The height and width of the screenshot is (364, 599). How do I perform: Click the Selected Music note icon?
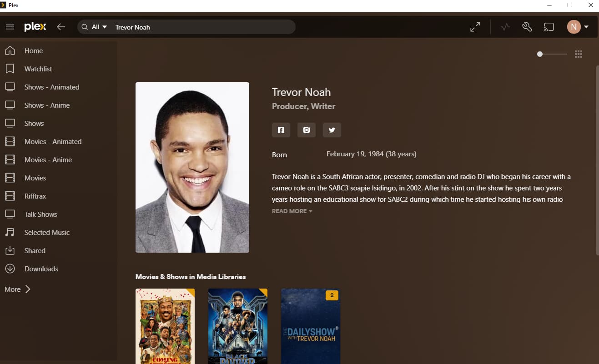click(x=10, y=232)
